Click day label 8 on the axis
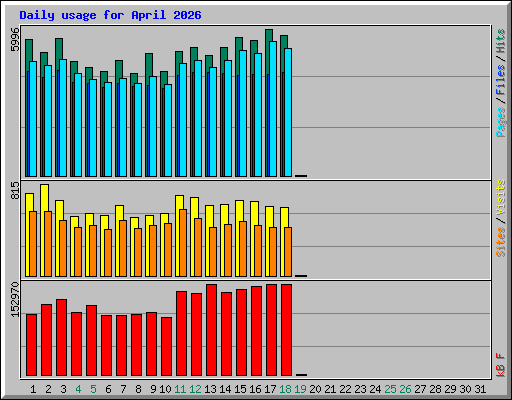Image resolution: width=512 pixels, height=400 pixels. [x=138, y=389]
